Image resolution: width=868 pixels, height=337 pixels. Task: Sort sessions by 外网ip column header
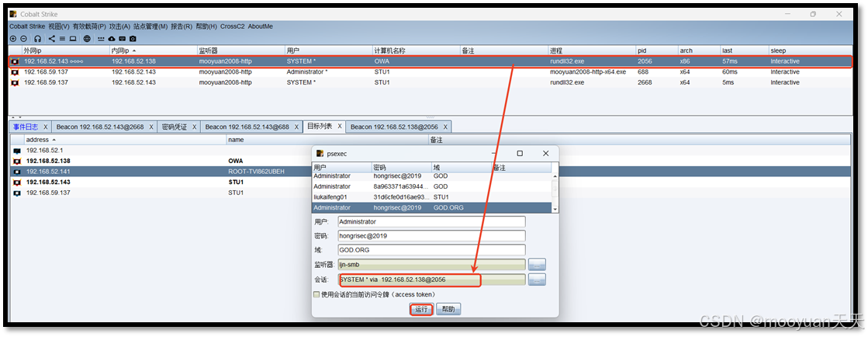[x=65, y=50]
